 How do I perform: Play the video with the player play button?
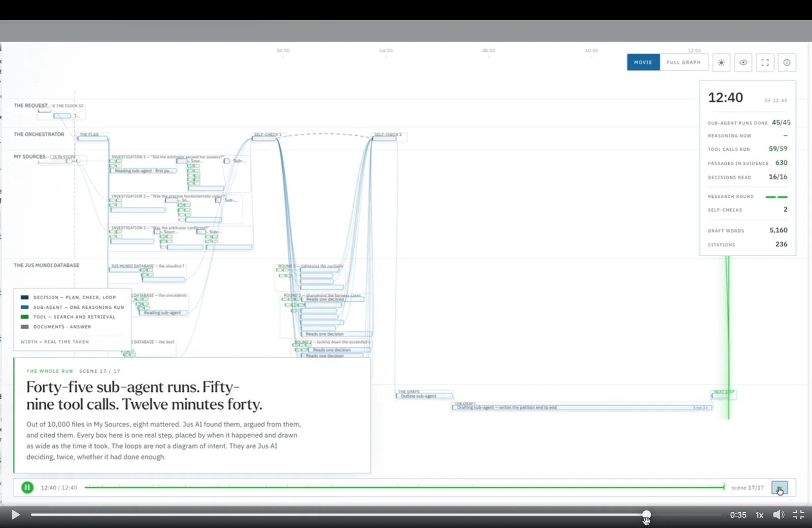(x=16, y=515)
